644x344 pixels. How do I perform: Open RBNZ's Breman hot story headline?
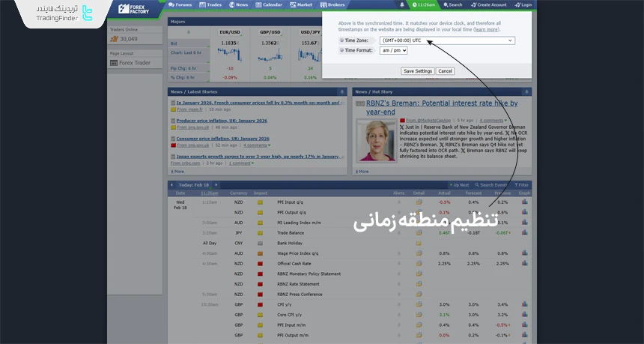[x=442, y=108]
